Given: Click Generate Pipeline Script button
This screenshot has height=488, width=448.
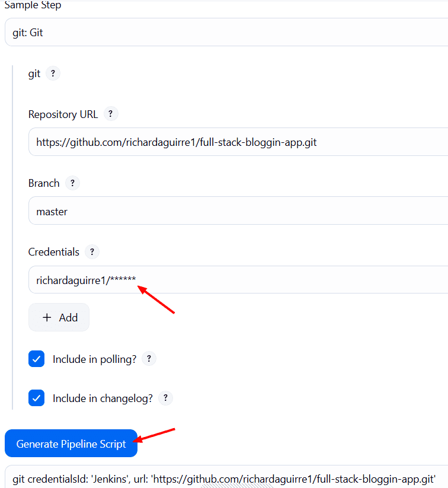Looking at the screenshot, I should 71,444.
